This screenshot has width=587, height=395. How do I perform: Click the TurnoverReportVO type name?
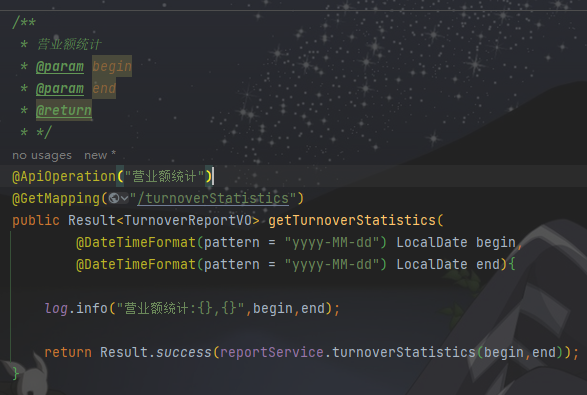point(188,221)
